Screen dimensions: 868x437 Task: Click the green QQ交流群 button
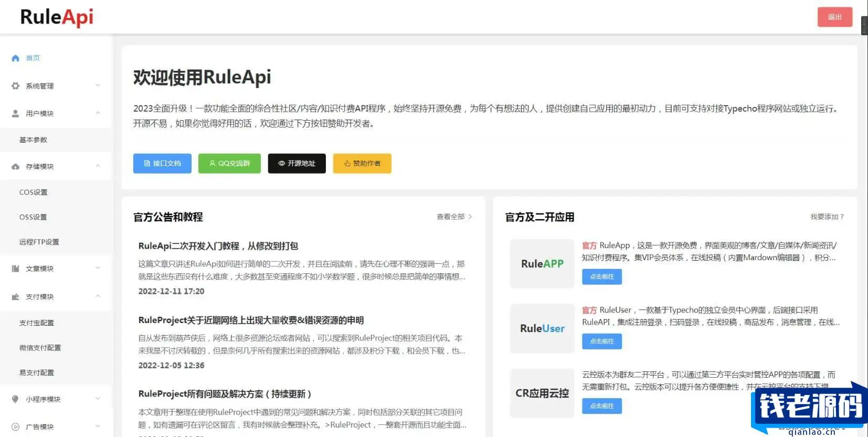[x=229, y=163]
